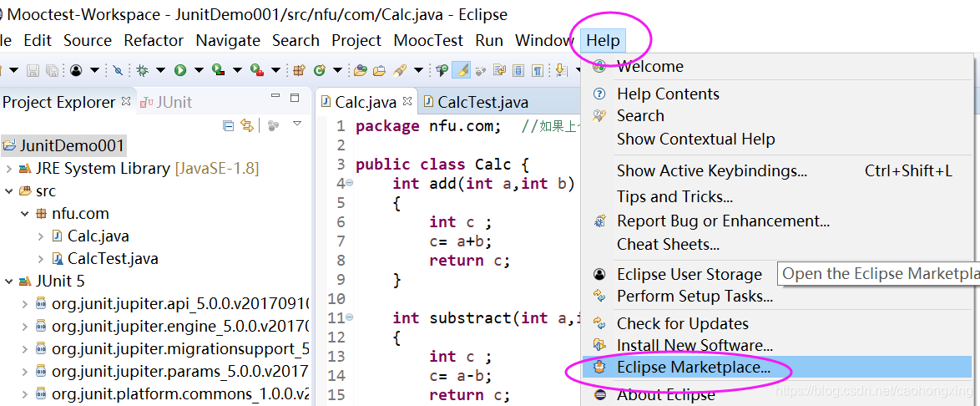Switch to the JUnit view tab
Viewport: 980px width, 406px height.
click(x=165, y=102)
